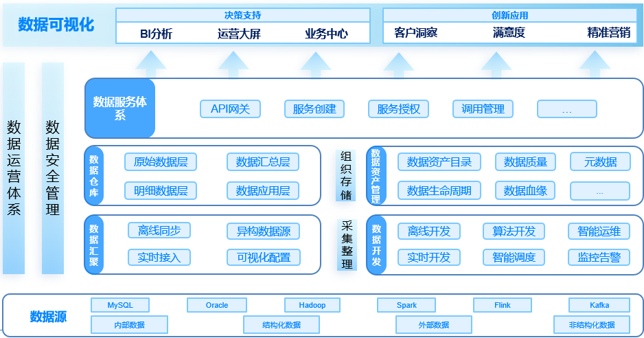Screen dimensions: 644x338
Task: Click the Kafka data source box
Action: (599, 305)
